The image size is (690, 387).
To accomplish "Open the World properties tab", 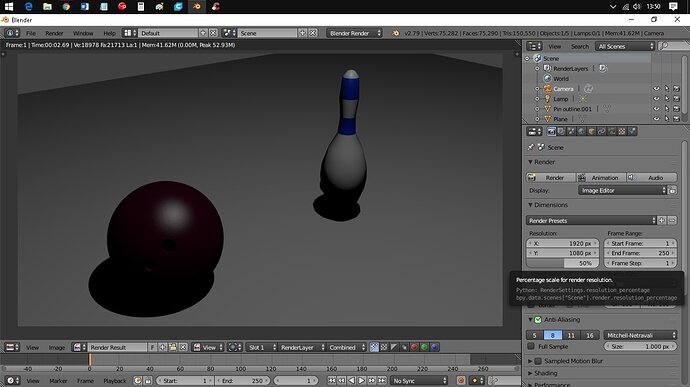I will coord(581,131).
